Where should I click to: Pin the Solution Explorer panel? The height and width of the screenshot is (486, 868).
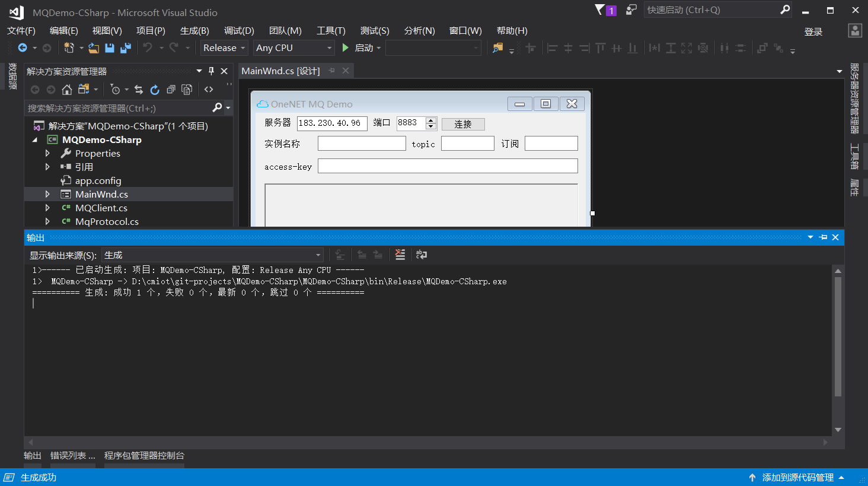point(211,71)
